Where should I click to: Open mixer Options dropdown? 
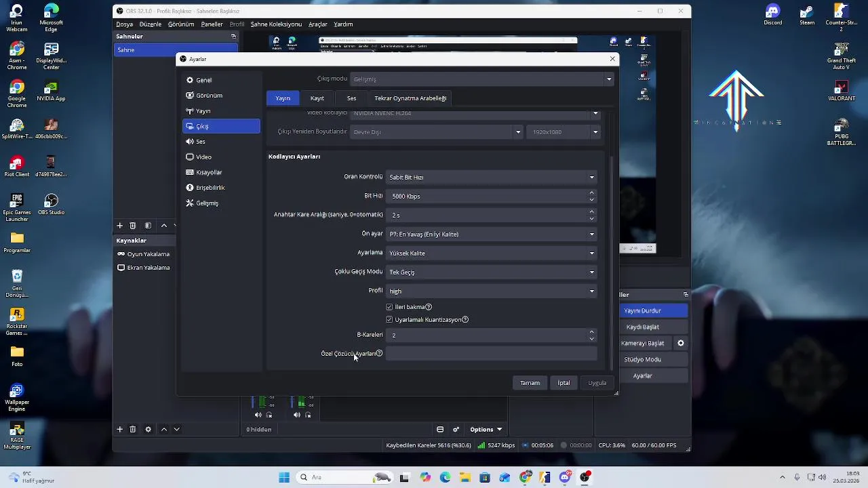pos(486,429)
